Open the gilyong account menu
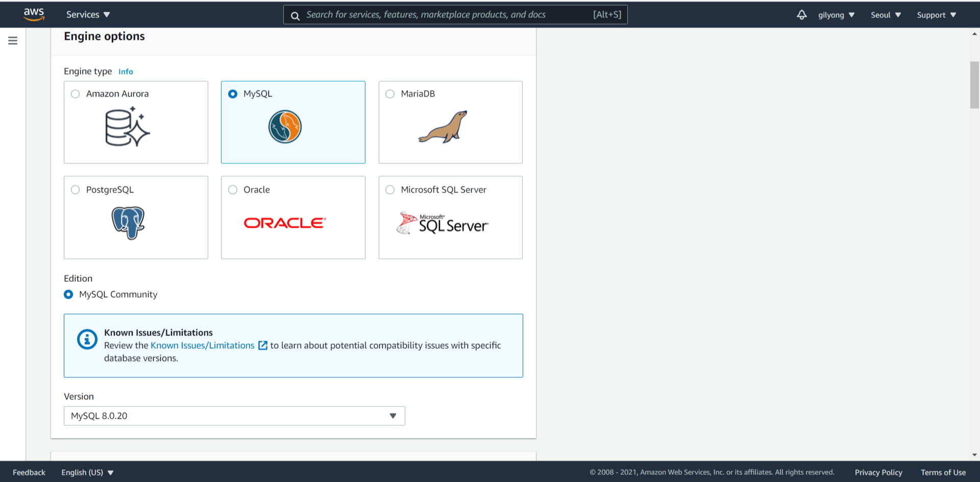980x482 pixels. click(x=836, y=15)
